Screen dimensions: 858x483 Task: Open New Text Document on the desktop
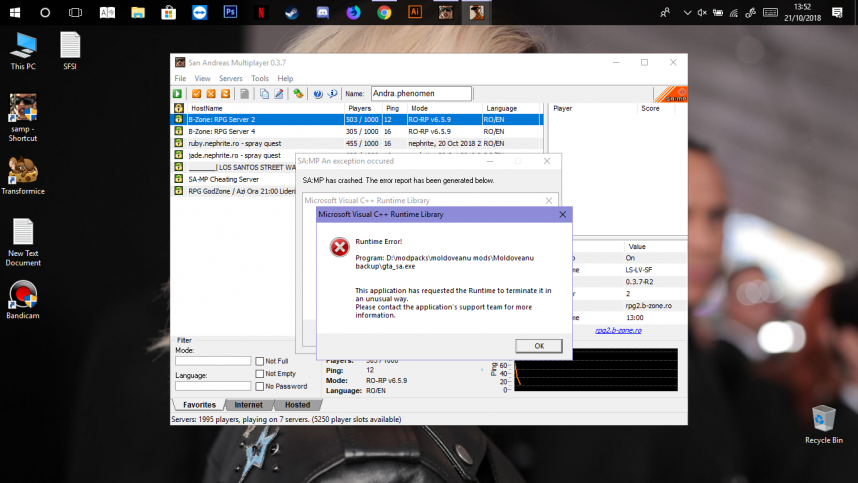click(23, 242)
